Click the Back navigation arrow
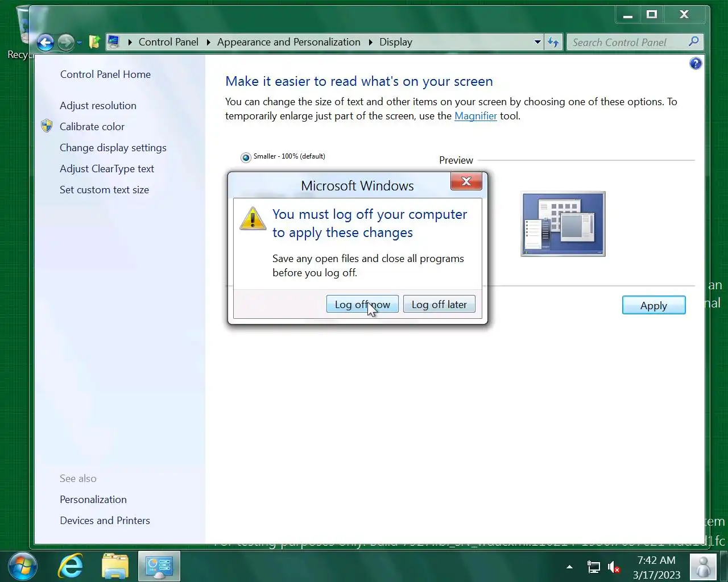Viewport: 728px width, 582px height. pyautogui.click(x=45, y=42)
